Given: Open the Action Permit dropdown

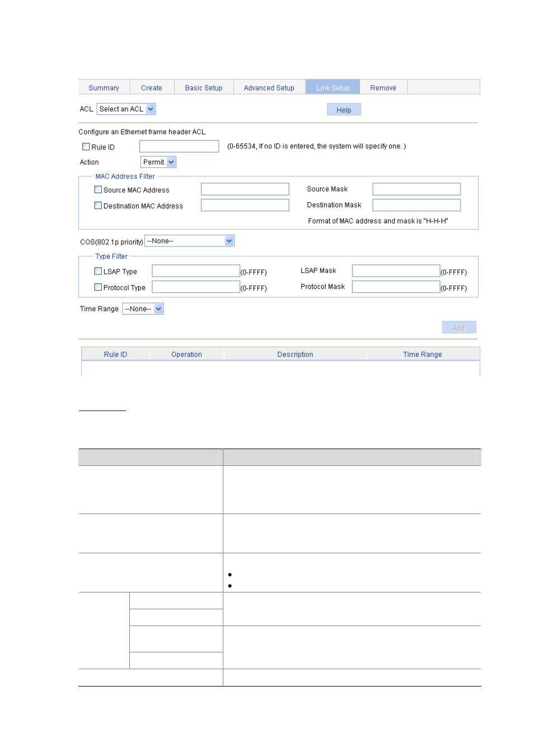Looking at the screenshot, I should pos(158,162).
